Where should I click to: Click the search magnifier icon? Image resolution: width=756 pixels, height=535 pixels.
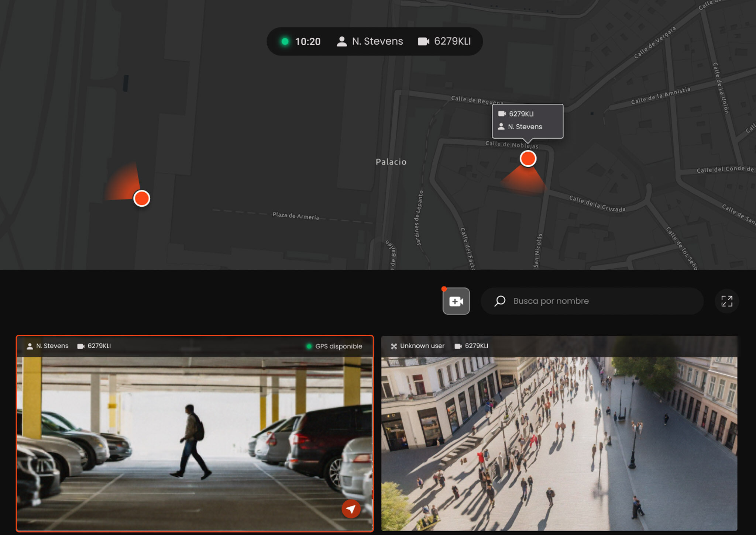click(500, 301)
